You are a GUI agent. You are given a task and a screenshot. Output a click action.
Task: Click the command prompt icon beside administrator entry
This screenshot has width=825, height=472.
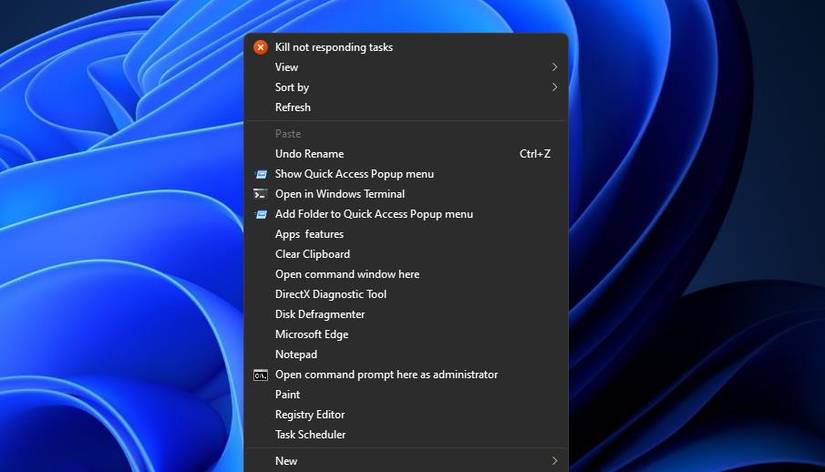(x=260, y=375)
